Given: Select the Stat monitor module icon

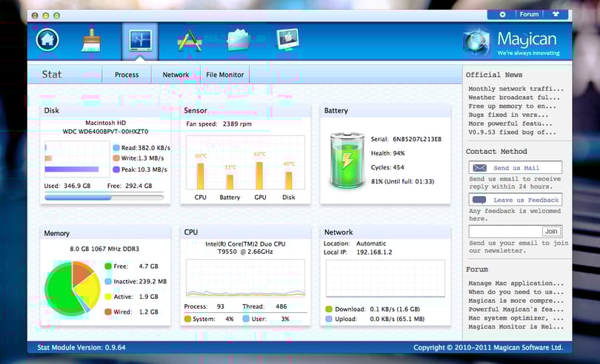Looking at the screenshot, I should pos(140,41).
